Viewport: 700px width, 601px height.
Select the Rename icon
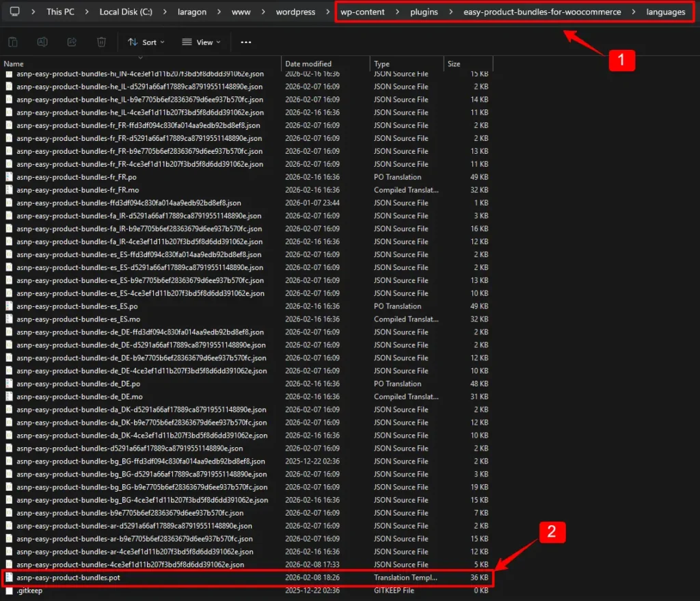pos(42,42)
